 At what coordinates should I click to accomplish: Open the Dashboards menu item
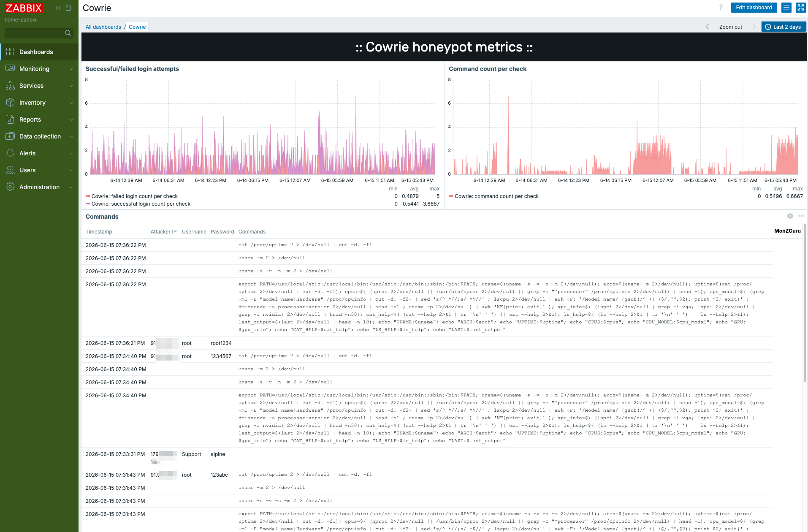click(39, 52)
